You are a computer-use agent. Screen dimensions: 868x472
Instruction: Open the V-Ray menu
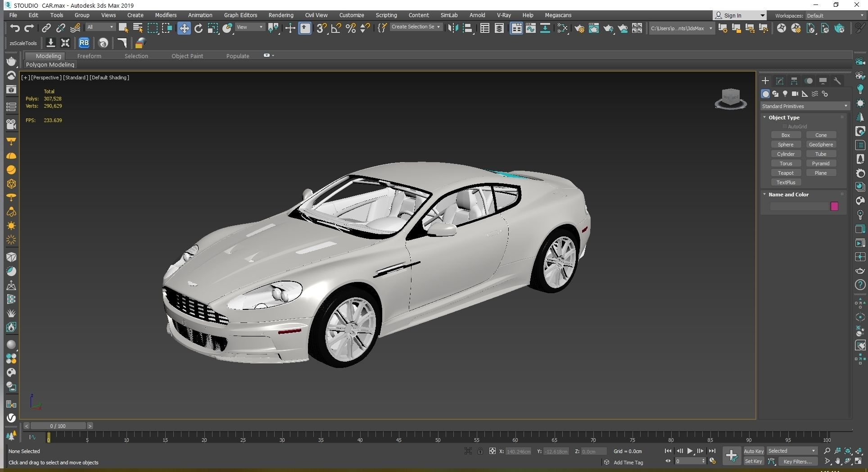[503, 15]
